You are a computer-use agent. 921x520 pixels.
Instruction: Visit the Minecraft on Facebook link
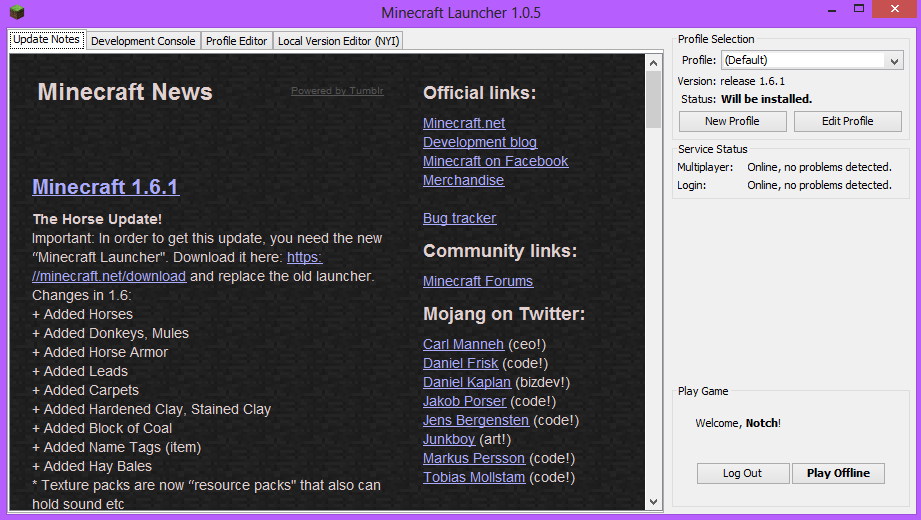tap(496, 161)
